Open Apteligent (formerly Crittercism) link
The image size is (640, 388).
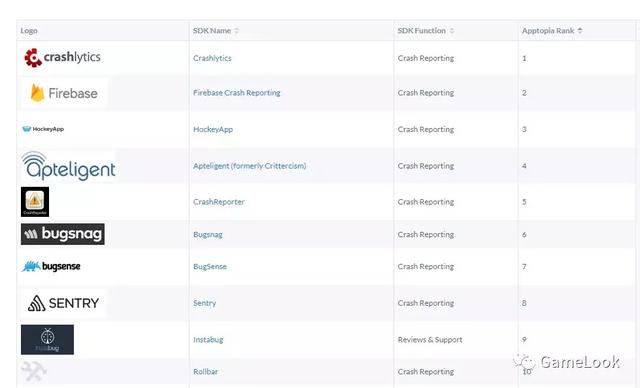[250, 166]
